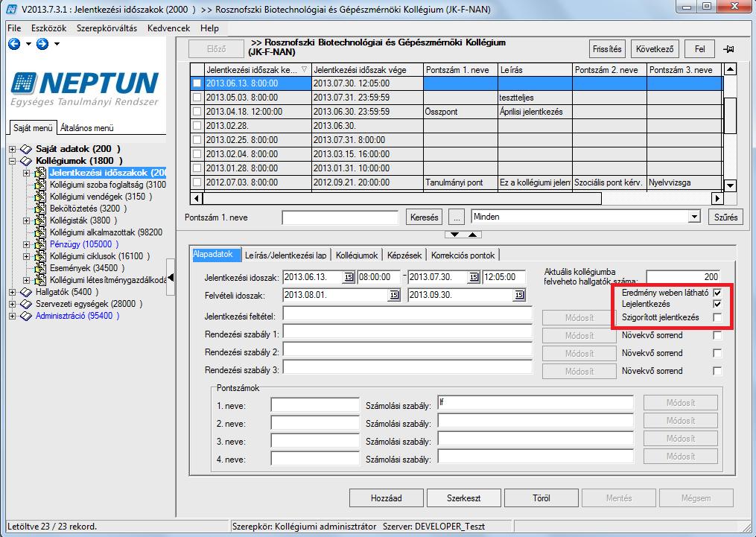Tick the checkbox of row 2013.04.18. 12:00:00

197,112
